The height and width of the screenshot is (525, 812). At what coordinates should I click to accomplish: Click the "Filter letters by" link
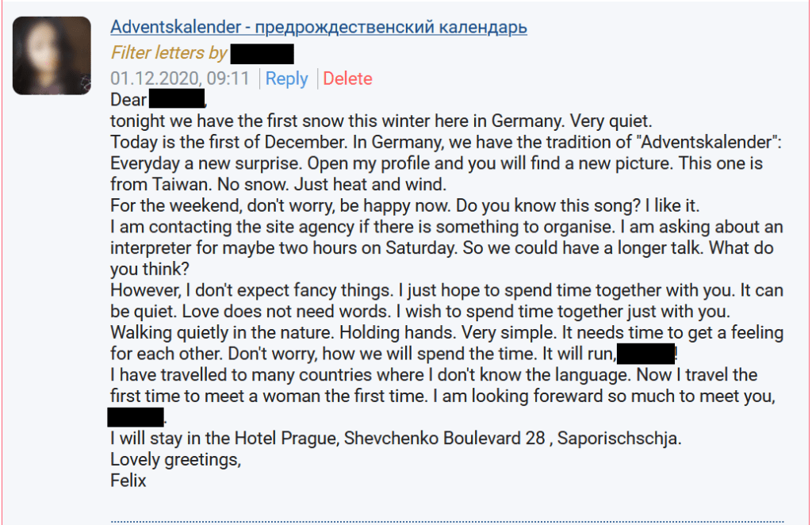pos(169,53)
